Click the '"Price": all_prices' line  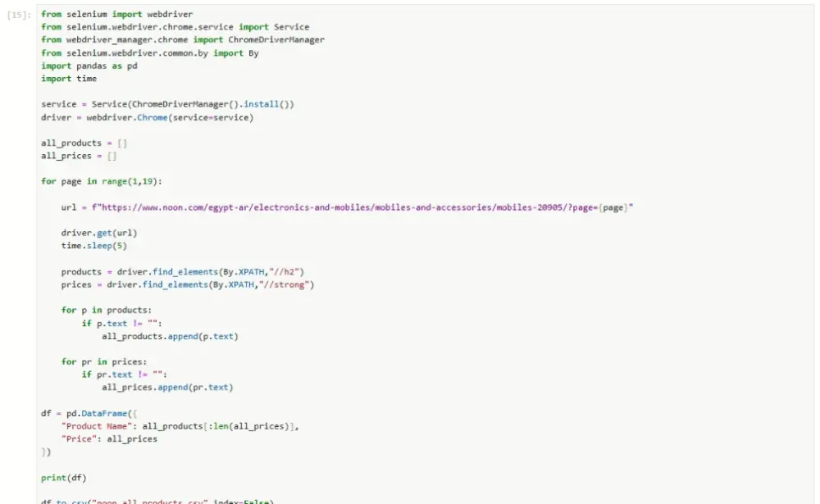tap(109, 438)
